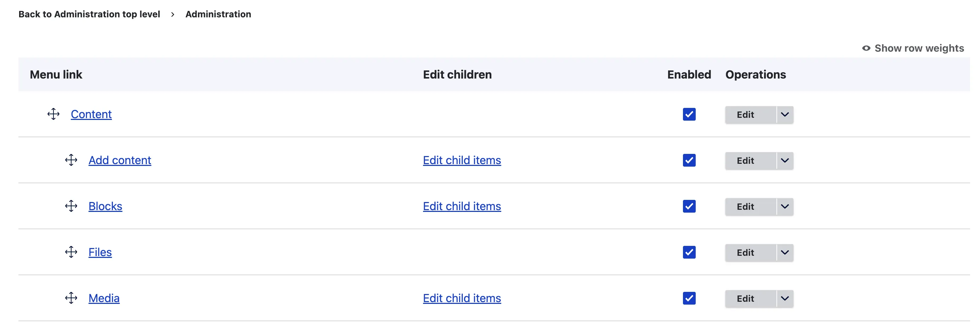
Task: Click the Edit button for Files
Action: tap(745, 252)
